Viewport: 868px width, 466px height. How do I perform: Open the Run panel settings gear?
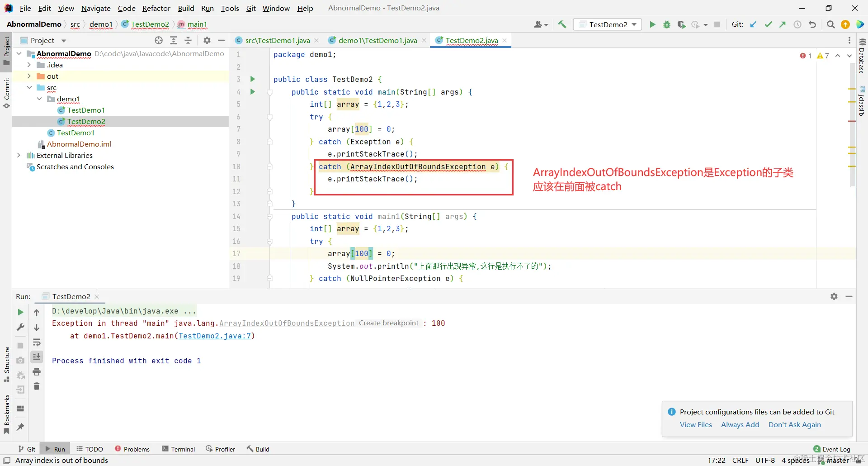point(834,296)
